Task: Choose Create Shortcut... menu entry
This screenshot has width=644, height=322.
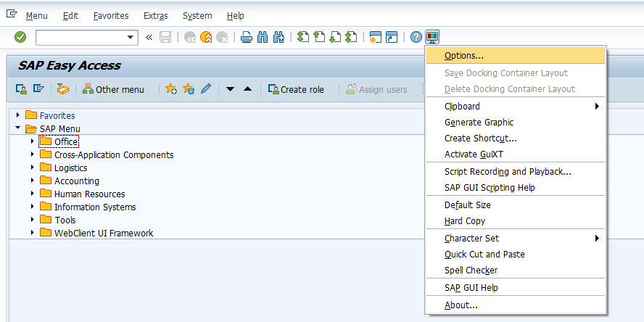Action: click(516, 139)
